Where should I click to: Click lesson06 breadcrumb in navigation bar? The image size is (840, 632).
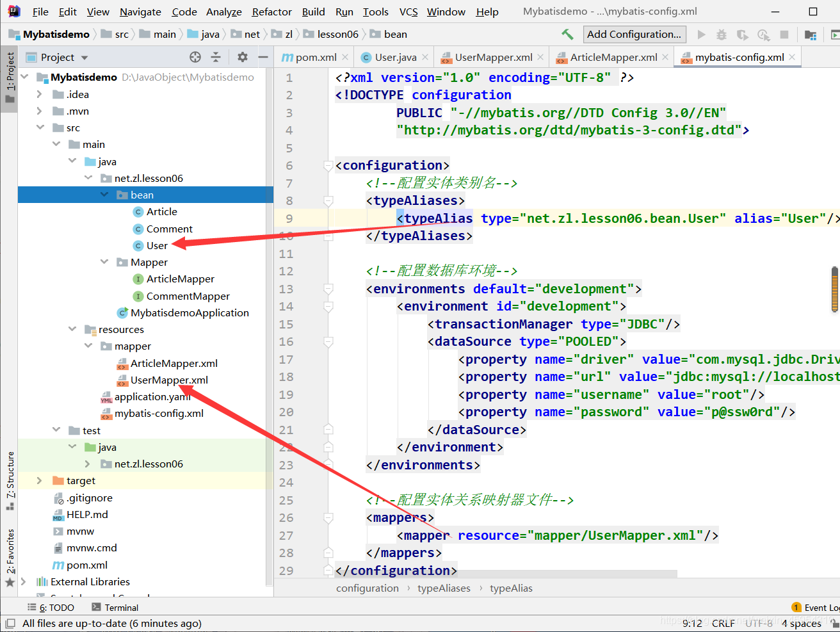click(x=337, y=34)
